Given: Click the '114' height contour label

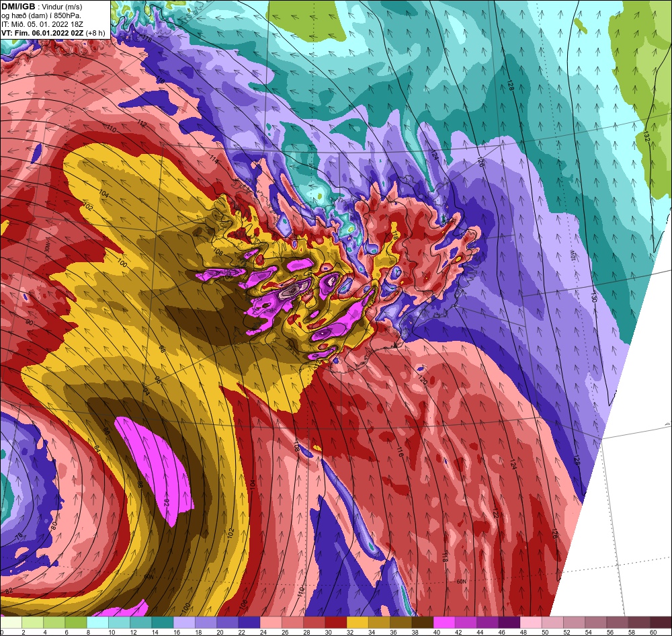Looking at the screenshot, I should pyautogui.click(x=214, y=159).
